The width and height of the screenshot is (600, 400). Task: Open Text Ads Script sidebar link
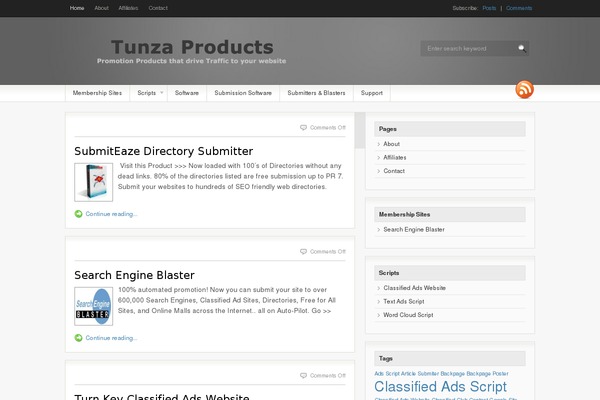click(404, 302)
